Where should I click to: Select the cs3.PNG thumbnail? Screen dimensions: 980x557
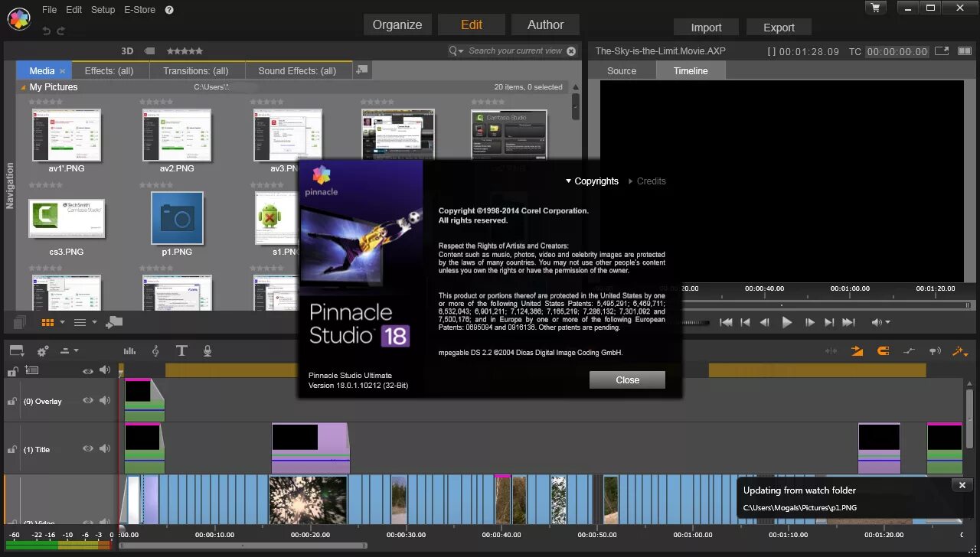[67, 218]
